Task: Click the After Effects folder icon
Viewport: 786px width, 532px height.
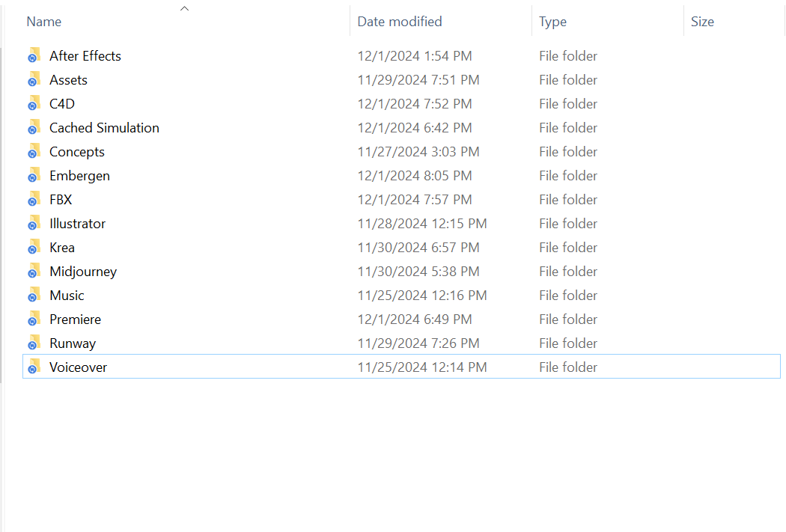Action: 34,55
